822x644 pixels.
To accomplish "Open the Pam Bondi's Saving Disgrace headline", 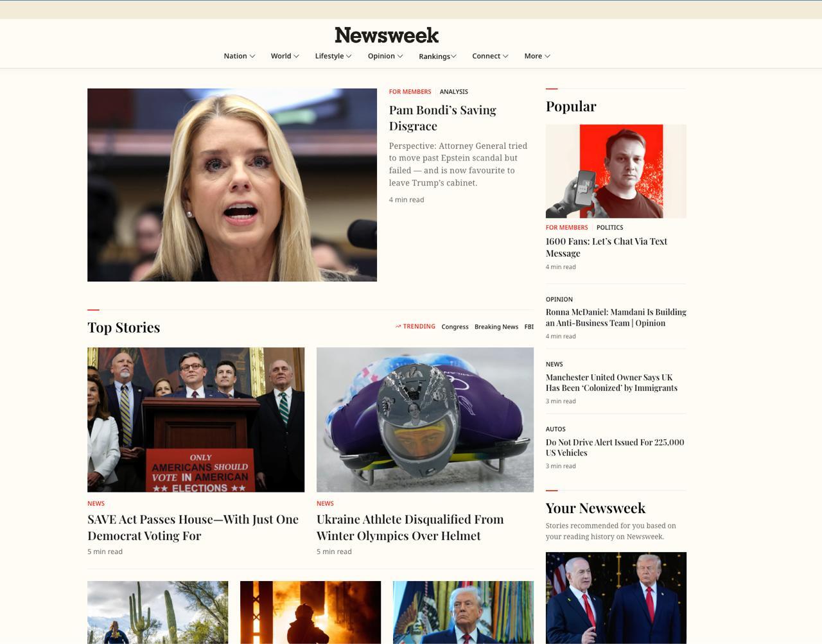I will [442, 118].
